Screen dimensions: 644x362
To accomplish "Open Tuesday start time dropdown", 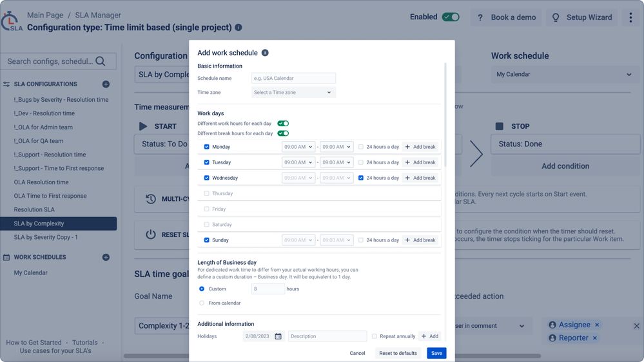I will (298, 162).
